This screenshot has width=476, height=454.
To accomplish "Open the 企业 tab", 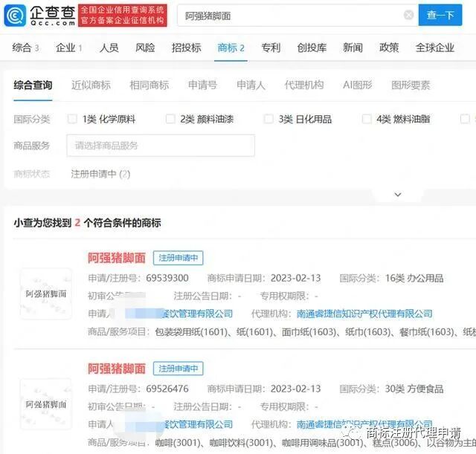I will [x=69, y=48].
